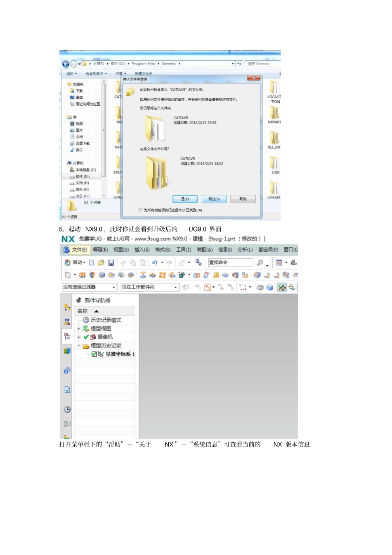Click the Undo arrow icon in NX toolbar

pyautogui.click(x=155, y=262)
